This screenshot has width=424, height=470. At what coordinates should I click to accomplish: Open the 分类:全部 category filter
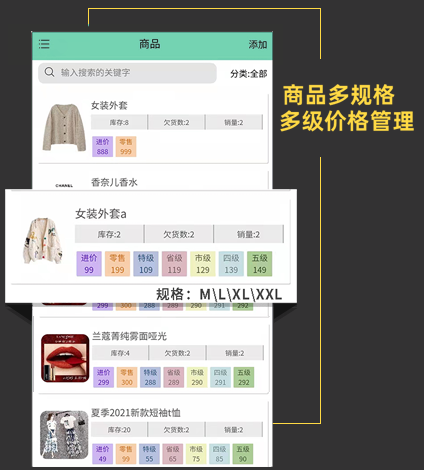coord(249,74)
